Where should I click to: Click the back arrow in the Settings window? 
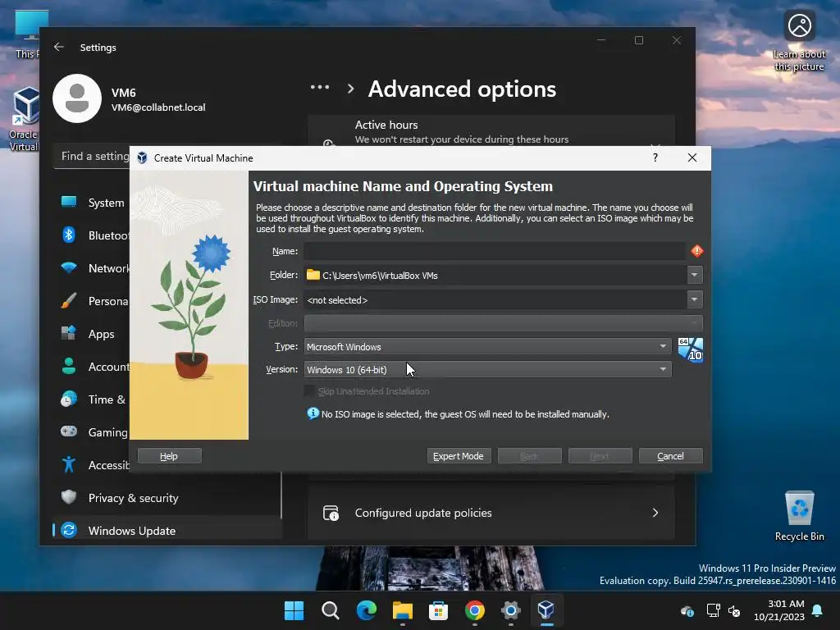coord(59,47)
